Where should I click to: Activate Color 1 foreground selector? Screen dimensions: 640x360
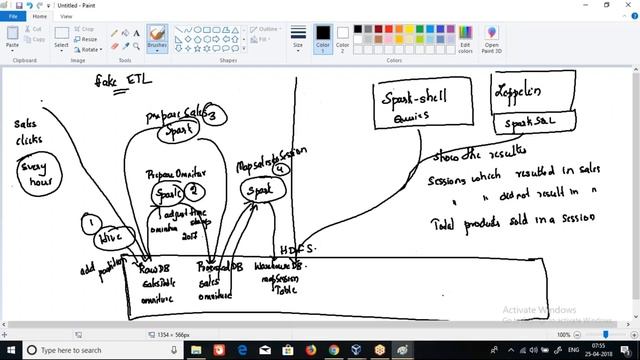(x=323, y=39)
